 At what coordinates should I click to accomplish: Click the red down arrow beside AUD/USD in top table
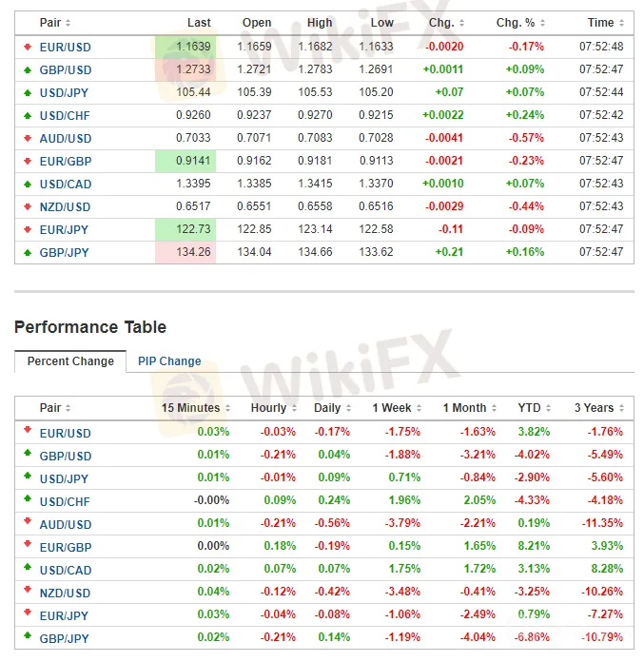(27, 138)
